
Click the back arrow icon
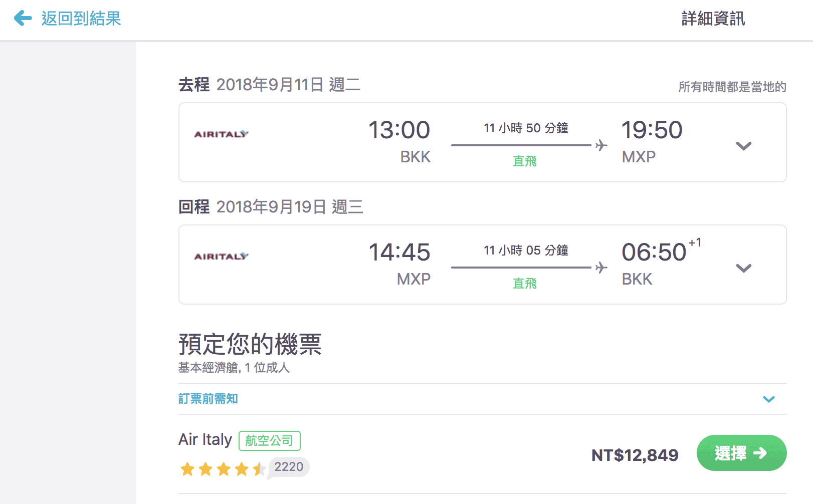(x=22, y=19)
